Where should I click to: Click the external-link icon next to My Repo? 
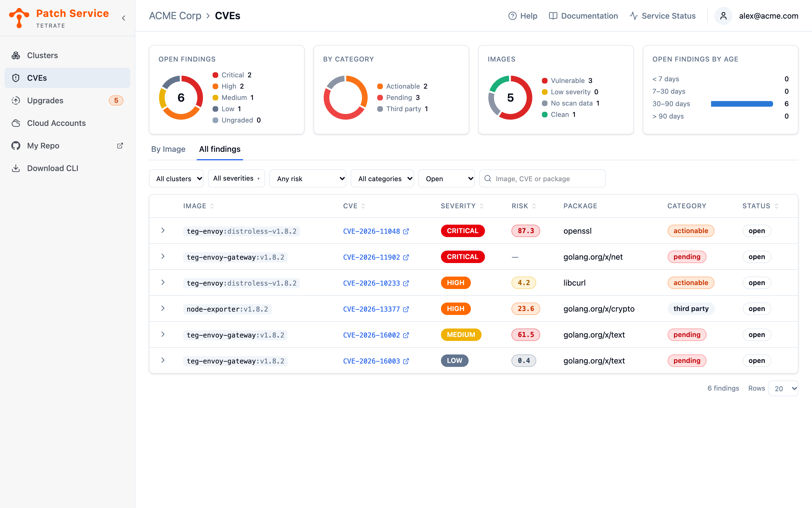coord(120,145)
